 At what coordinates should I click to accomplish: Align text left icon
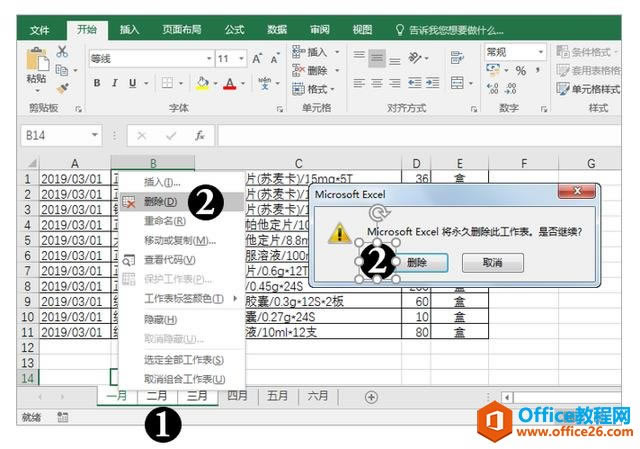tap(359, 83)
